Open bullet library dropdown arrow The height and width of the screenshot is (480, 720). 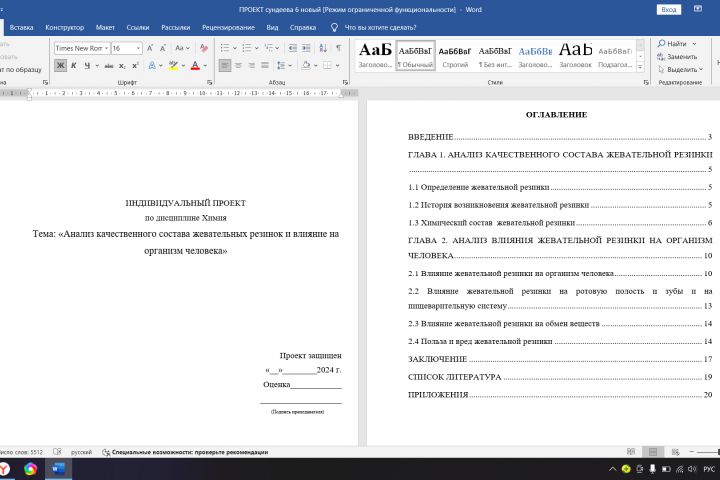pyautogui.click(x=235, y=48)
